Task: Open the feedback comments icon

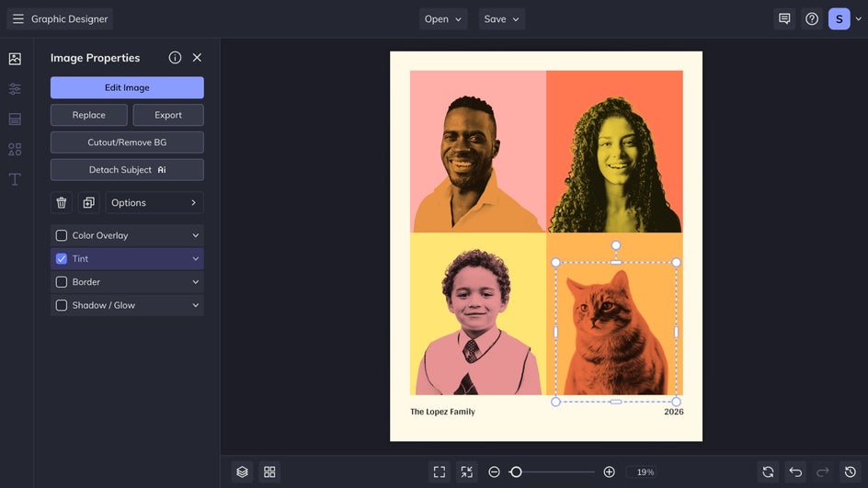Action: 784,18
